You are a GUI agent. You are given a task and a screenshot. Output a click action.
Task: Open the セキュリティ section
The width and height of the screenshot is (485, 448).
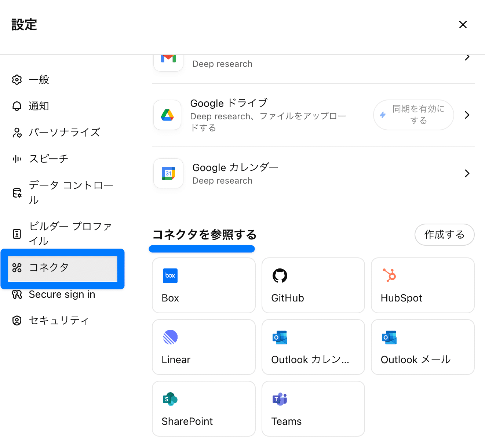(59, 321)
